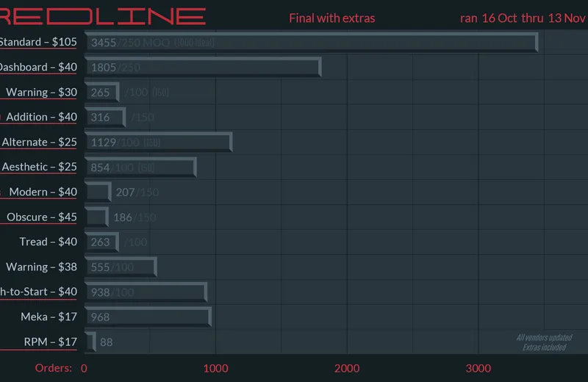The height and width of the screenshot is (382, 588).
Task: Select the 'h-to-Start – $40' row label
Action: [38, 292]
